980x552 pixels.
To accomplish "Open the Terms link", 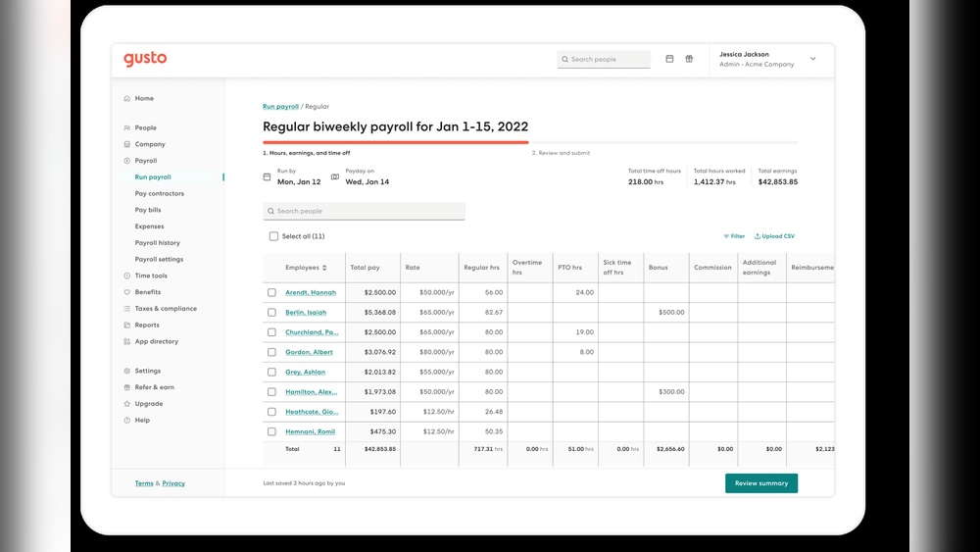I will coord(144,483).
